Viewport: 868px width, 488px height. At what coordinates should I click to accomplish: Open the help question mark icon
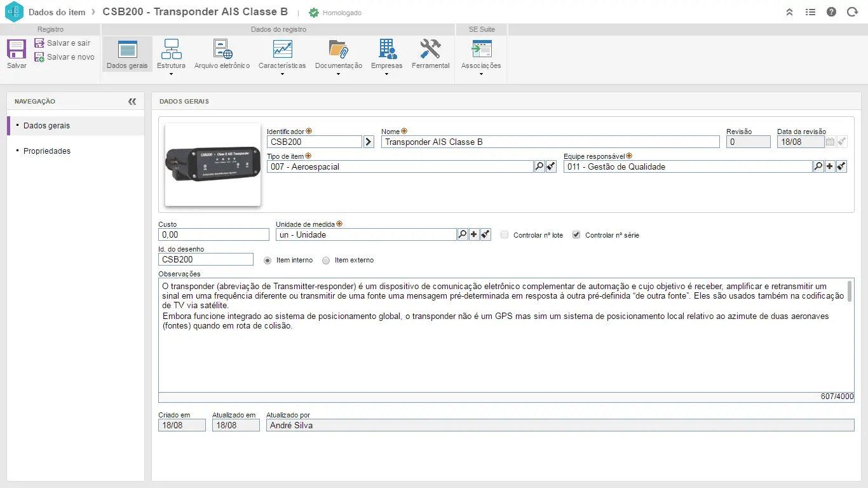(831, 12)
